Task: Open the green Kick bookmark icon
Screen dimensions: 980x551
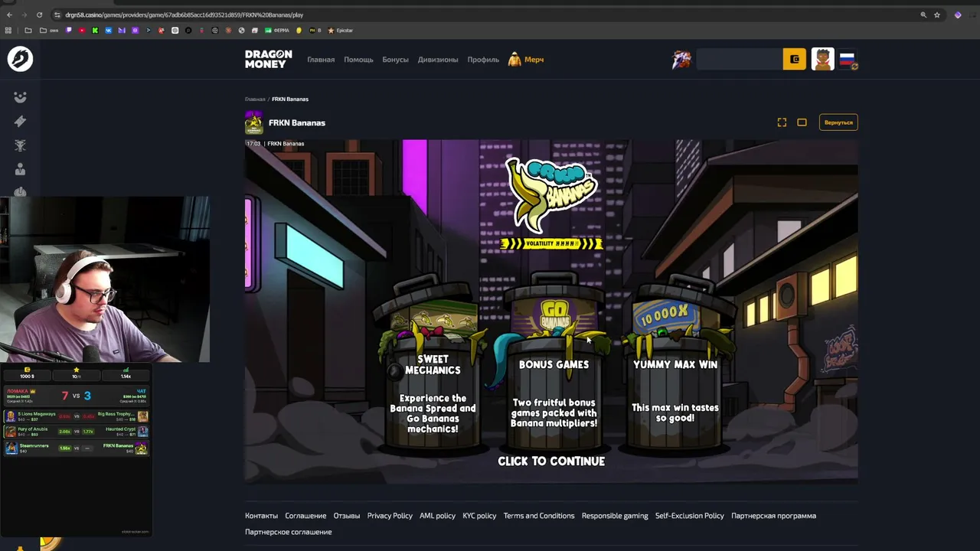Action: click(x=95, y=31)
